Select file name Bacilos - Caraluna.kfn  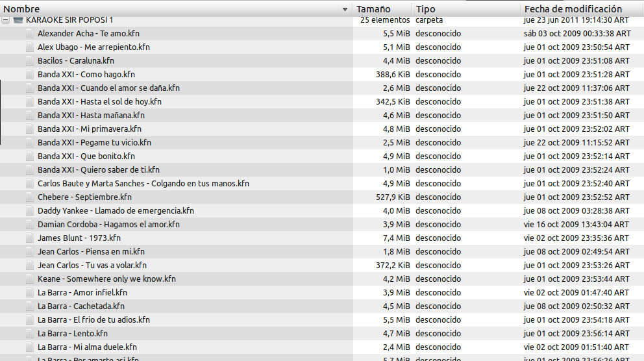click(76, 61)
